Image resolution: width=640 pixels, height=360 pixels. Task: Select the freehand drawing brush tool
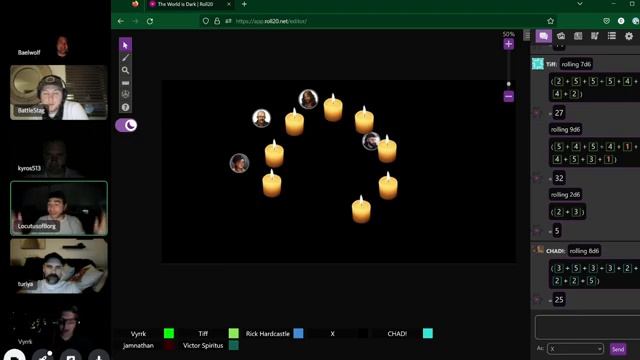tap(125, 58)
